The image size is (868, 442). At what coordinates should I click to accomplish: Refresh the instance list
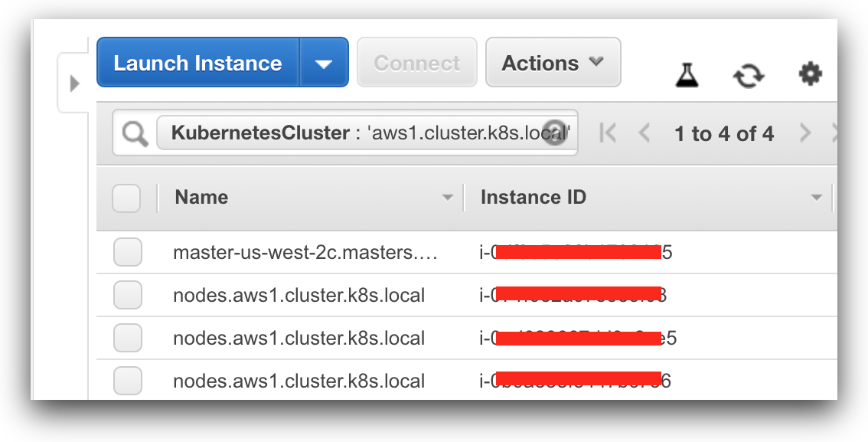click(x=748, y=75)
